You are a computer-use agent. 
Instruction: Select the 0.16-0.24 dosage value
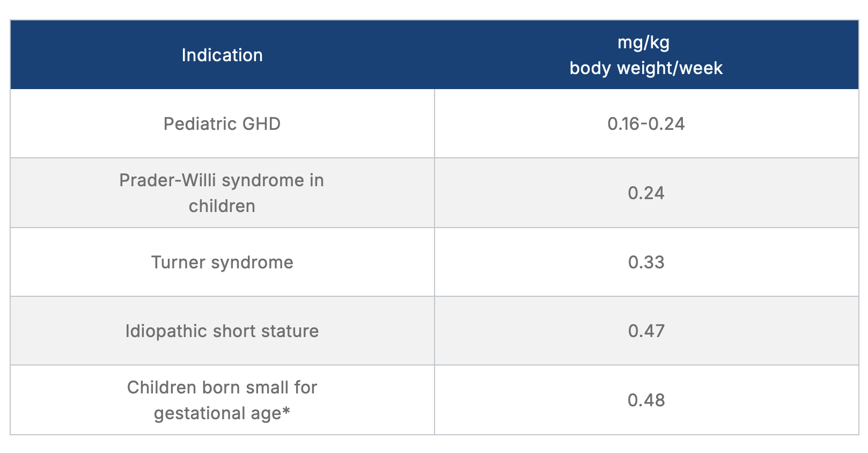(646, 124)
